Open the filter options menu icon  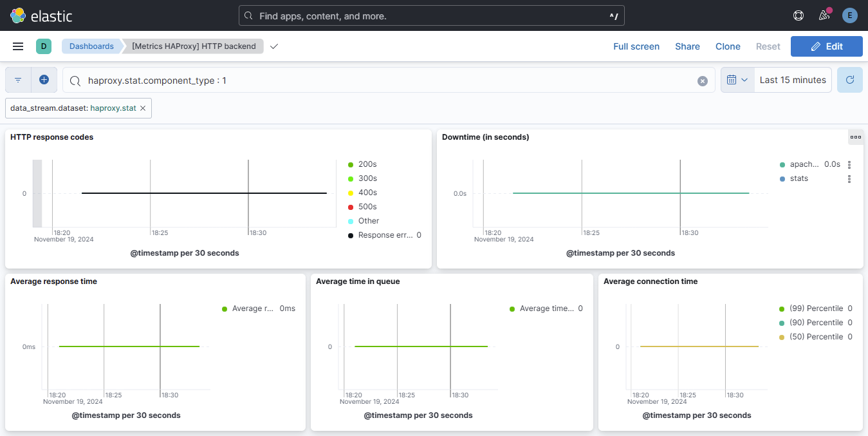18,80
